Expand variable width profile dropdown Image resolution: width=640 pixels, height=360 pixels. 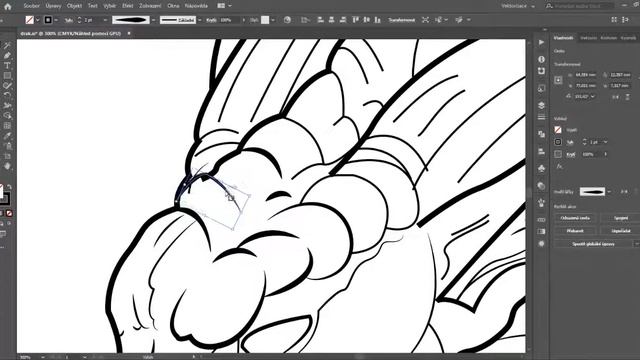point(153,20)
